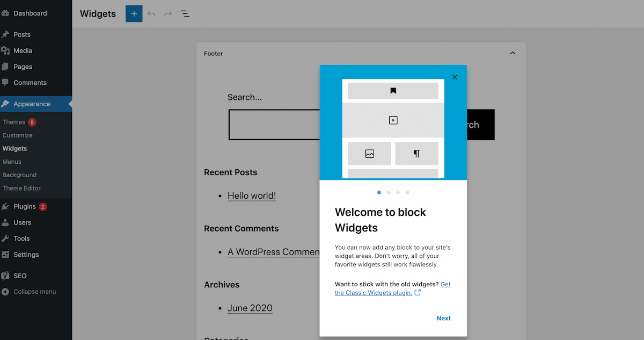Image resolution: width=644 pixels, height=340 pixels.
Task: Click the bookmark block icon in the illustration
Action: 393,91
